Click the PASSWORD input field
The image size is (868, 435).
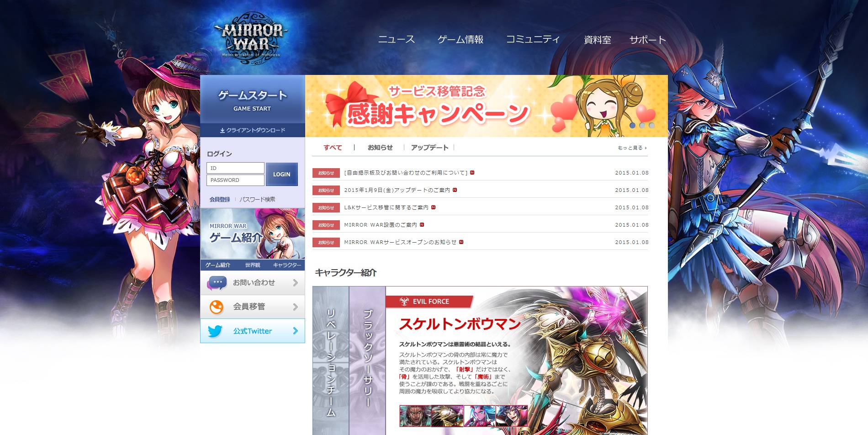coord(235,180)
